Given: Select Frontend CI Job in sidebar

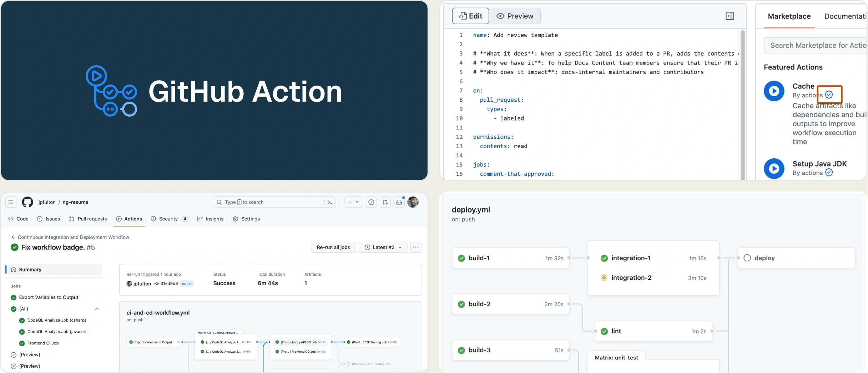Looking at the screenshot, I should pos(43,343).
